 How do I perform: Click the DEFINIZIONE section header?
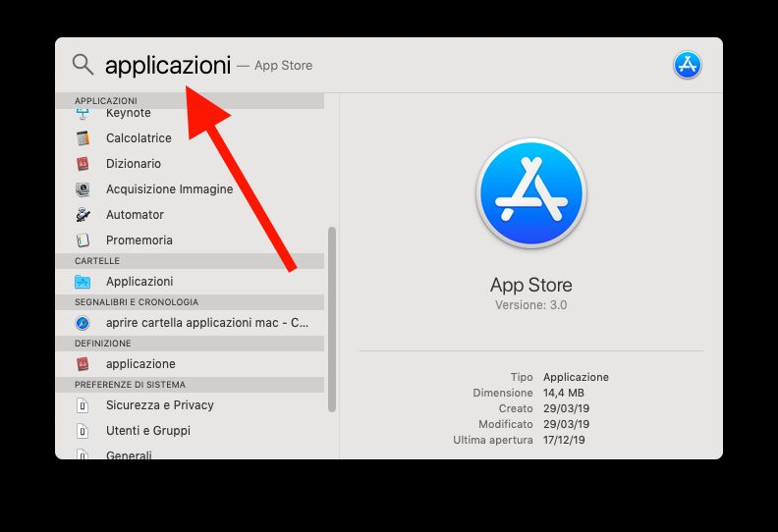pyautogui.click(x=190, y=344)
